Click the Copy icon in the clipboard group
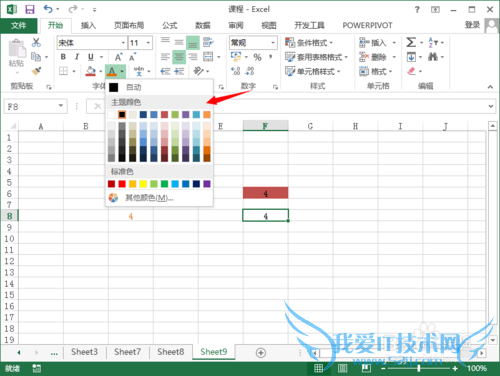This screenshot has height=376, width=500. pos(36,57)
